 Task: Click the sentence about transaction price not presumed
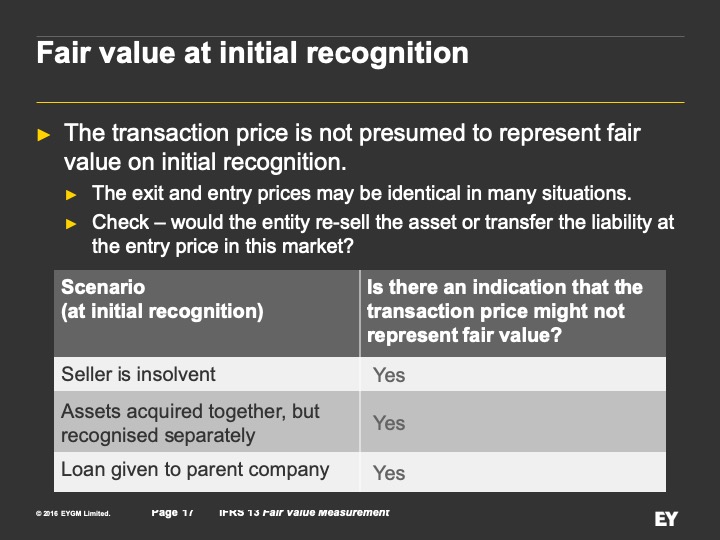[352, 147]
